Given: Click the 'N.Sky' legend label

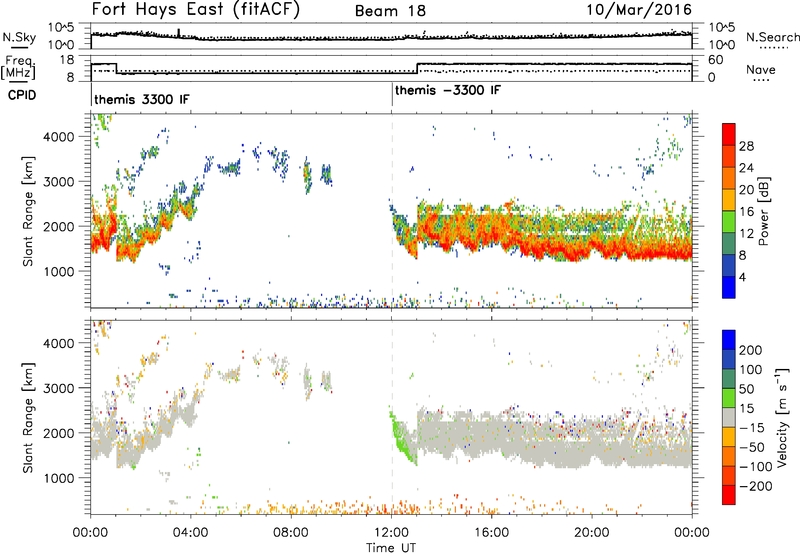Looking at the screenshot, I should pos(19,37).
